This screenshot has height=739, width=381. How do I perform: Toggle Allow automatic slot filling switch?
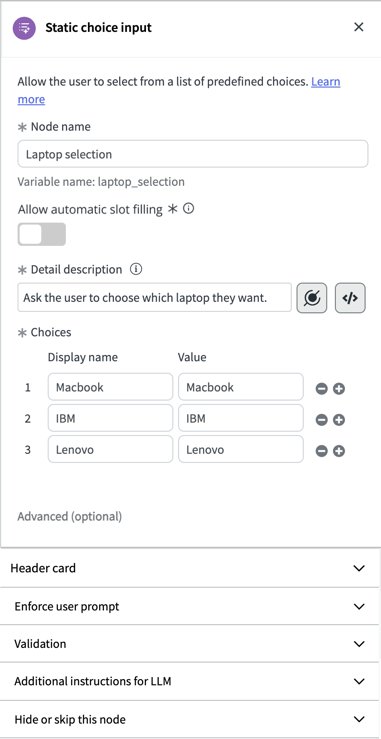(41, 234)
